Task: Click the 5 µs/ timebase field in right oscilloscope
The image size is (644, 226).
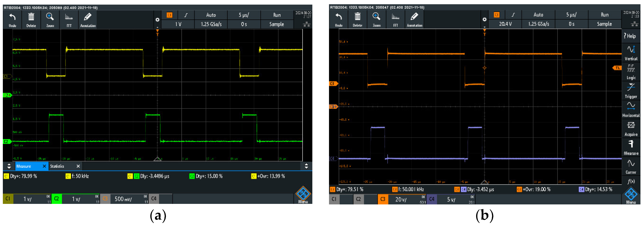Action: coord(571,15)
